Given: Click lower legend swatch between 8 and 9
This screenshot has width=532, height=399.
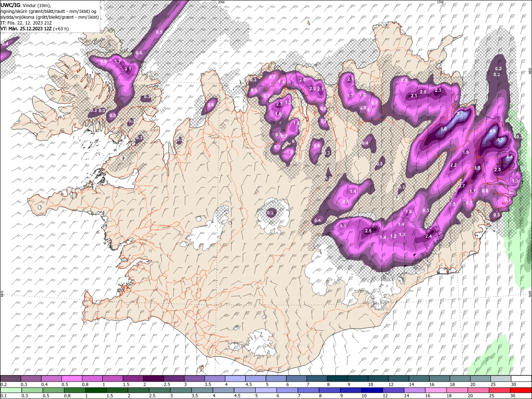Looking at the screenshot, I should coord(330,390).
